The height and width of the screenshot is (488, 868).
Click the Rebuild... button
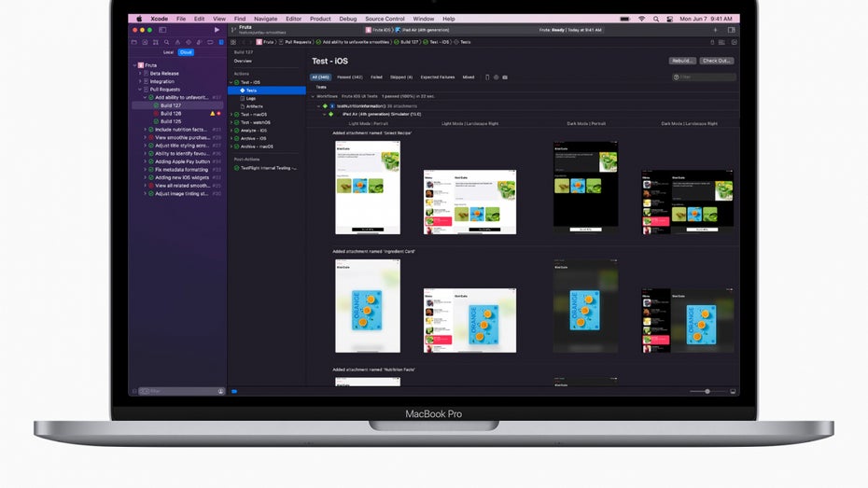[681, 61]
